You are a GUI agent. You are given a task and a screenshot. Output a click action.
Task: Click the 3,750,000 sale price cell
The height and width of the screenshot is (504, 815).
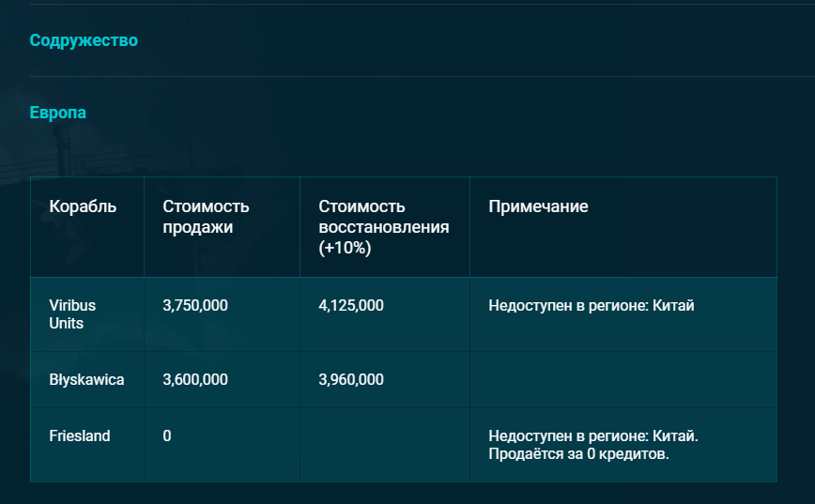pyautogui.click(x=195, y=306)
